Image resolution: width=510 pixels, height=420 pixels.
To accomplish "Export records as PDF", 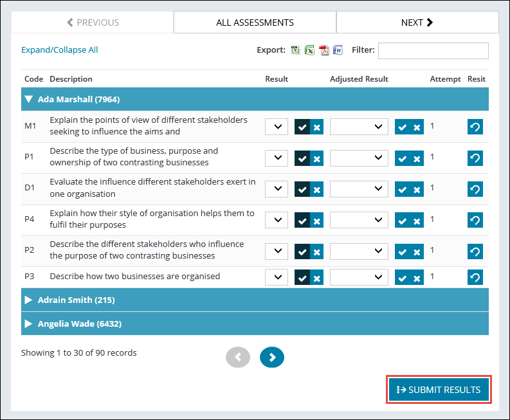I will point(324,50).
